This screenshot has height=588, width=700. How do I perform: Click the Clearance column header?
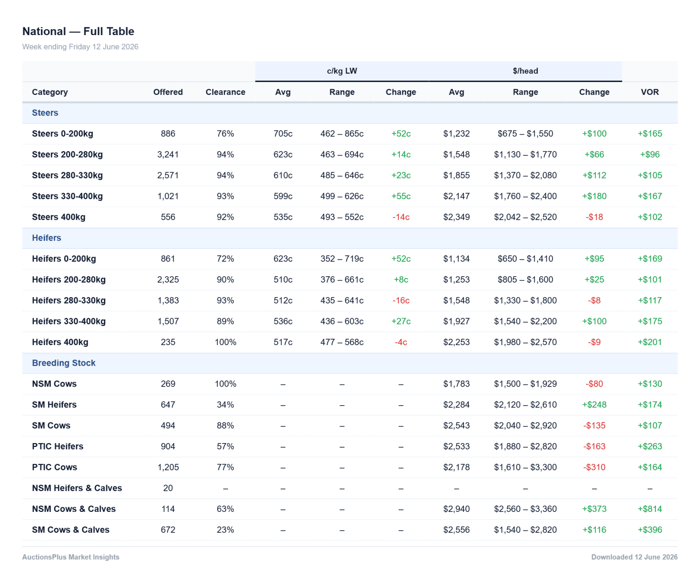[225, 92]
